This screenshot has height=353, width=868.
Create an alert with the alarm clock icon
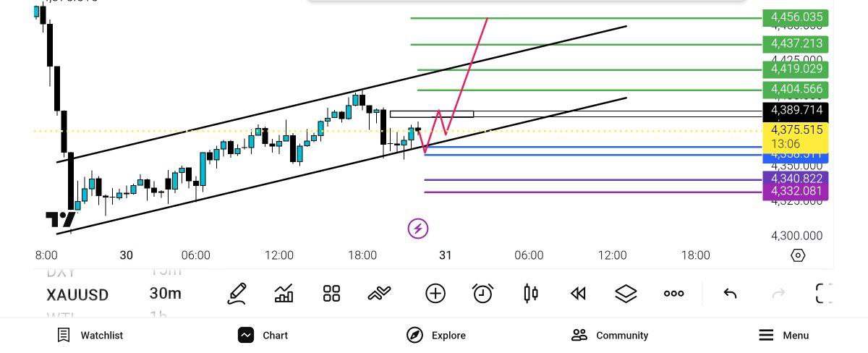pyautogui.click(x=482, y=293)
